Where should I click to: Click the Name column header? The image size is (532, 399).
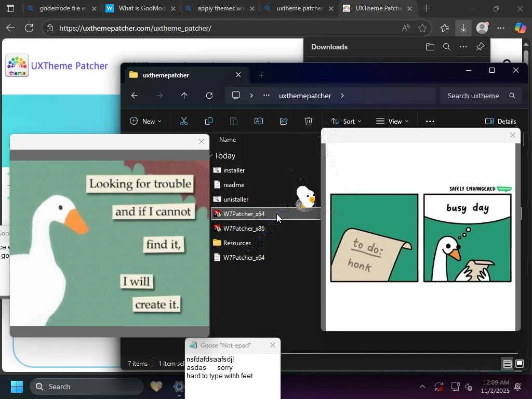228,139
